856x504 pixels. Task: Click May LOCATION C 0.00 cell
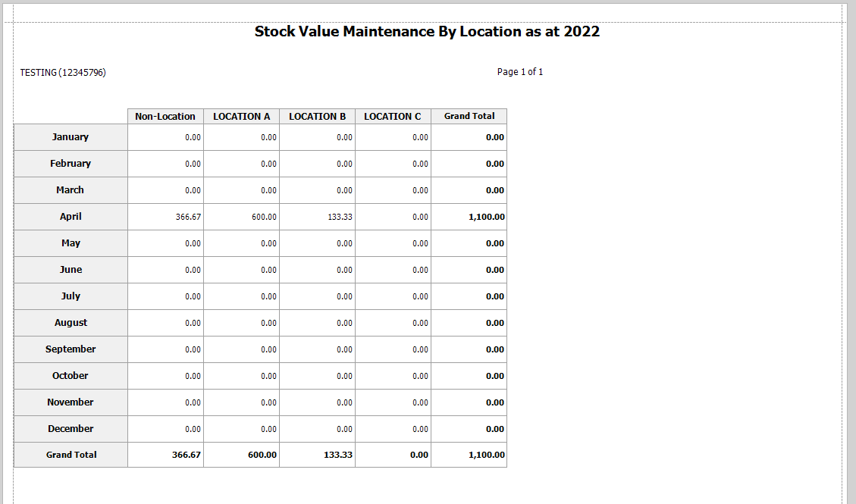(x=393, y=243)
